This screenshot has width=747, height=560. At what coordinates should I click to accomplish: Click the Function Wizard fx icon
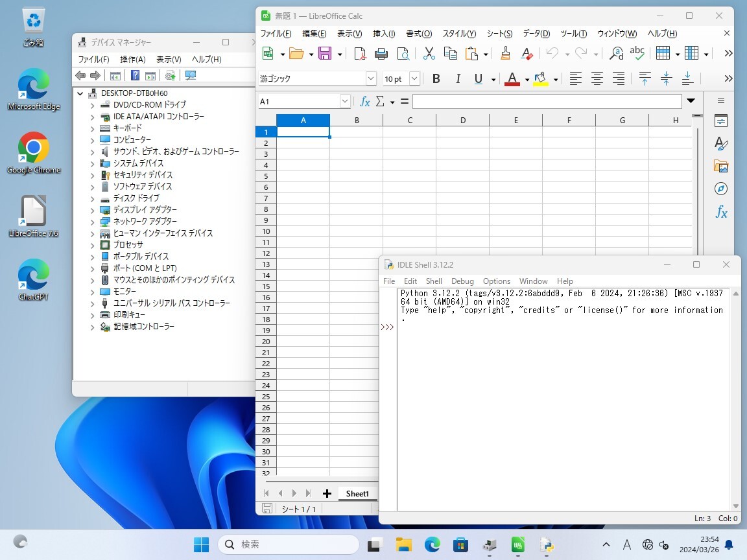tap(365, 101)
